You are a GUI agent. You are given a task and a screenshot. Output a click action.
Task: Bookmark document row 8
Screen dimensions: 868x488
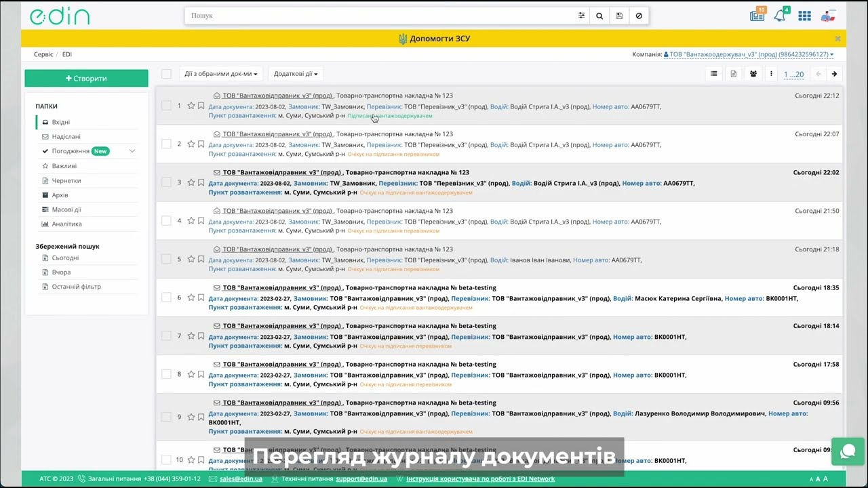(201, 374)
